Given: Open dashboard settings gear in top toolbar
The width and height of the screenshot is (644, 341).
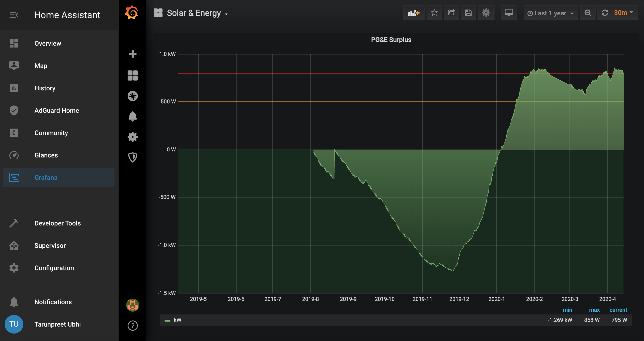Looking at the screenshot, I should click(486, 13).
